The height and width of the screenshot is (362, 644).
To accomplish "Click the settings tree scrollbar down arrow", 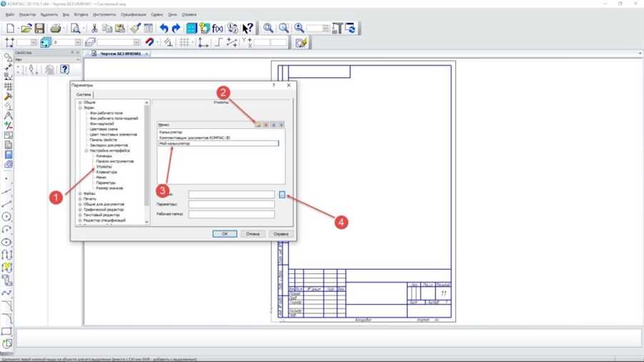I will (x=147, y=222).
